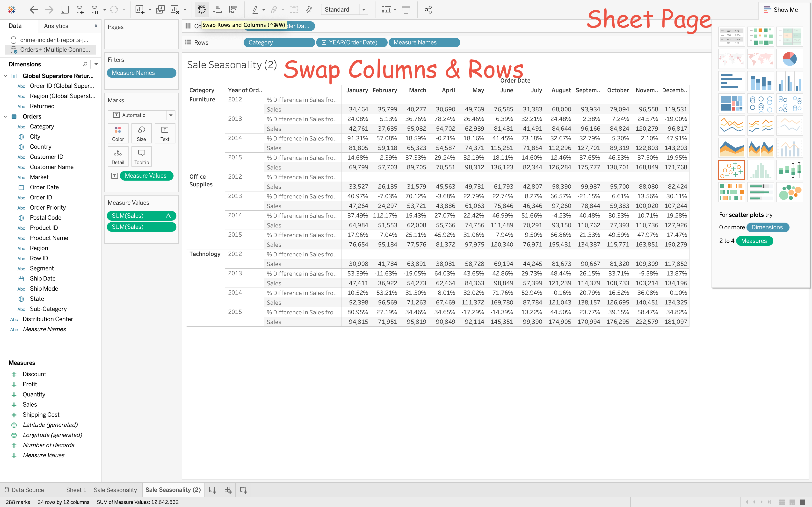Image resolution: width=812 pixels, height=507 pixels.
Task: Collapse the Orders table tree
Action: 5,116
